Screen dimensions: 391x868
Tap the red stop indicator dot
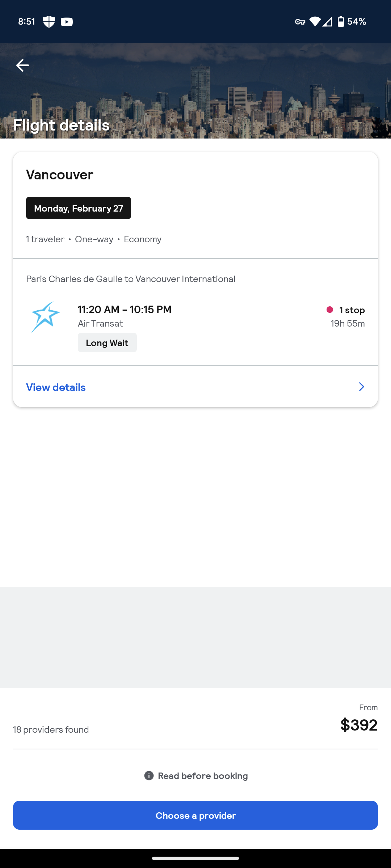click(x=330, y=310)
